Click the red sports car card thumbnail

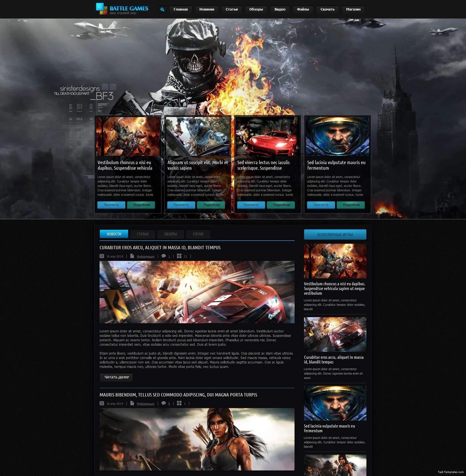pyautogui.click(x=268, y=136)
